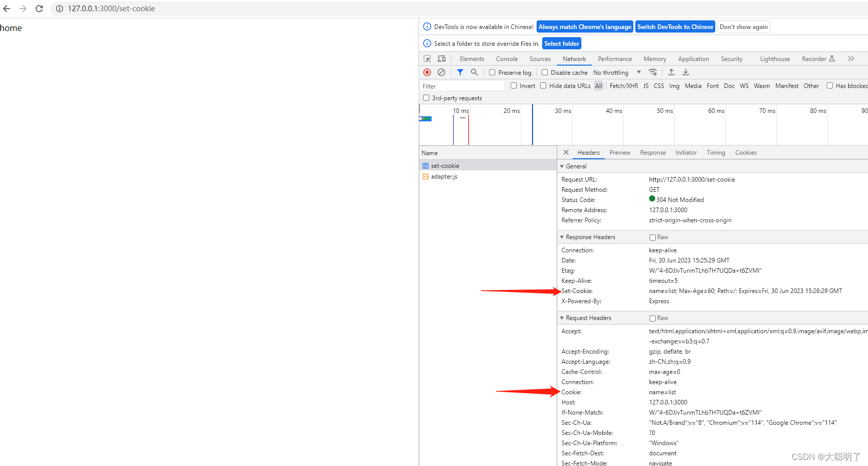Export HAR file download icon
868x466 pixels.
click(x=686, y=72)
